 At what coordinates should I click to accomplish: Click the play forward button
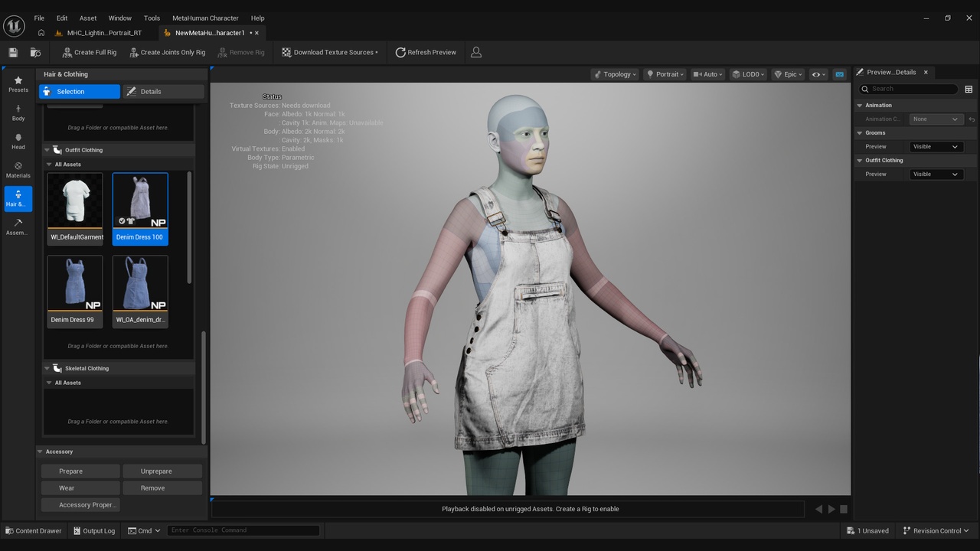831,509
